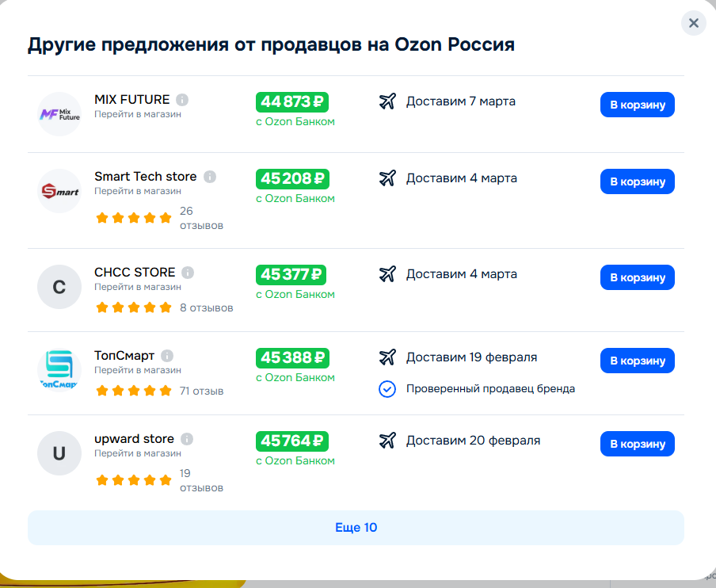
Task: Open CHCC STORE's 8 отзывов reviews
Action: (206, 307)
